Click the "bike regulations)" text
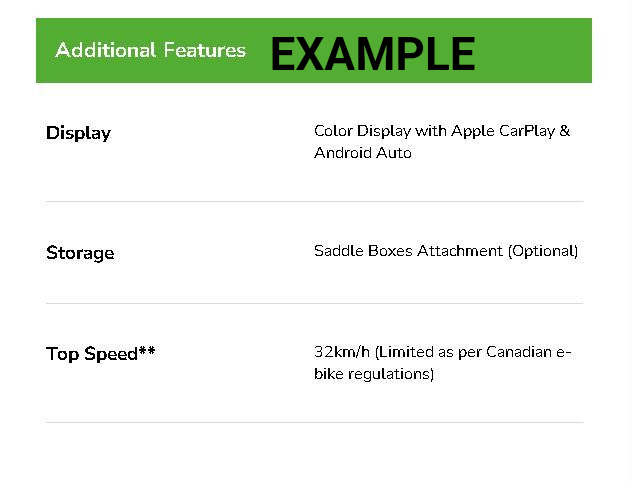The image size is (632, 483). (374, 374)
